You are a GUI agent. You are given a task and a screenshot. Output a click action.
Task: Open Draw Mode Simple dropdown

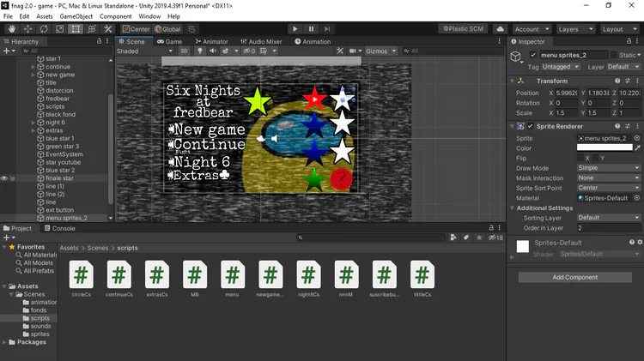608,168
